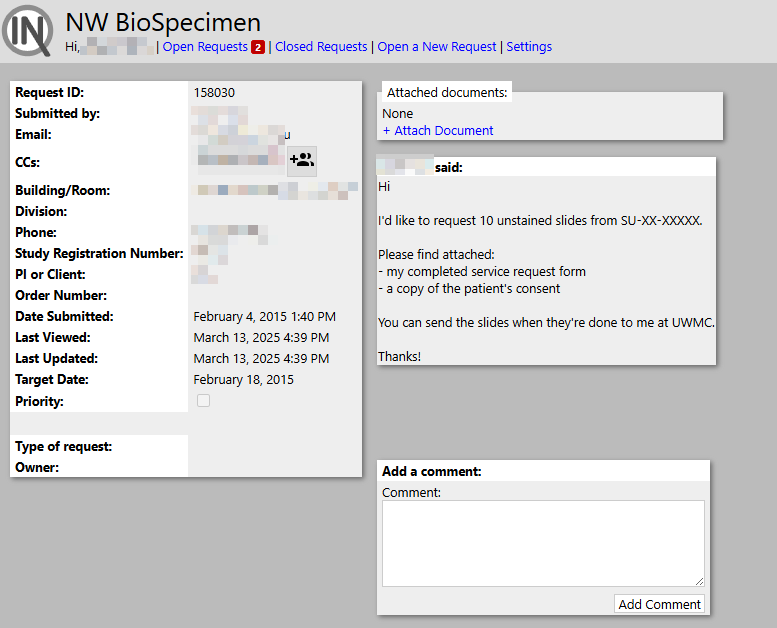Open the Settings link

coord(529,47)
